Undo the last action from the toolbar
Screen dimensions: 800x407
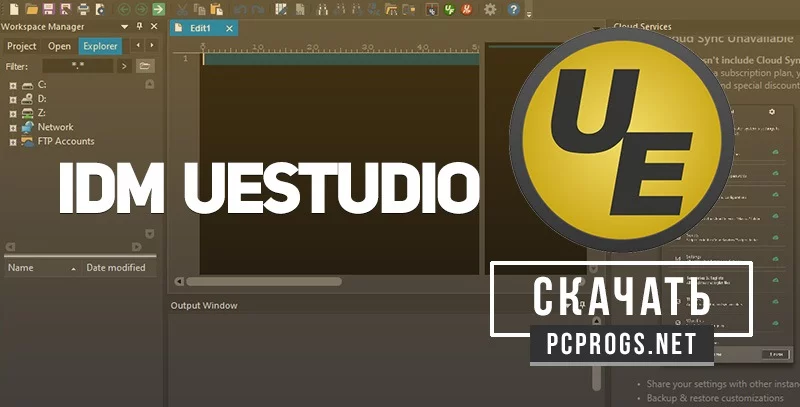[240, 9]
